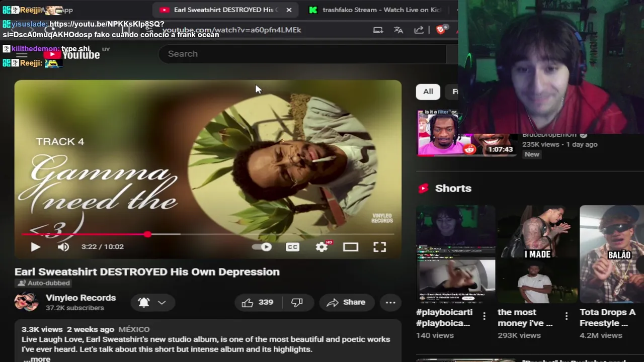Viewport: 644px width, 362px height.
Task: Open the BruceDropEmOff recommended video thumbnail
Action: (467, 133)
